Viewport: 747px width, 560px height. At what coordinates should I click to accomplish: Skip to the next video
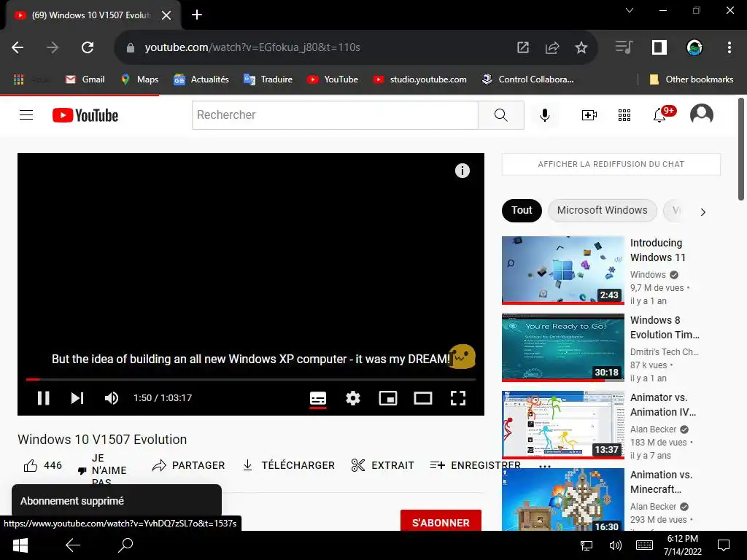click(77, 398)
